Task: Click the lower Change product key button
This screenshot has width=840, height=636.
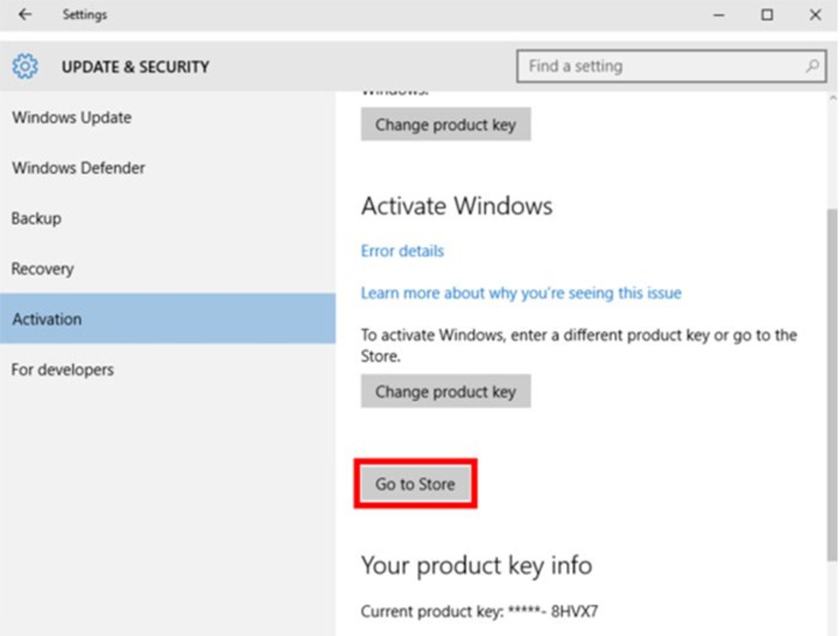Action: pyautogui.click(x=446, y=391)
